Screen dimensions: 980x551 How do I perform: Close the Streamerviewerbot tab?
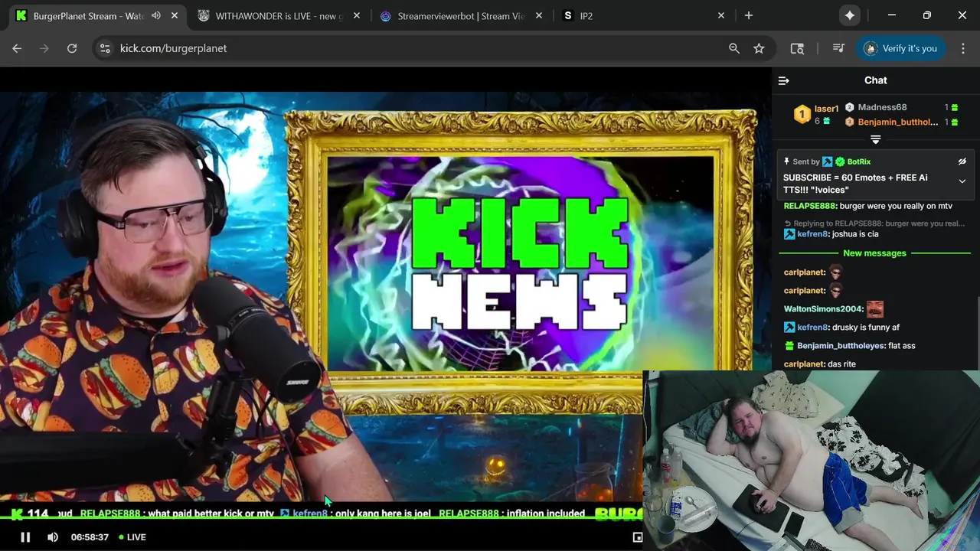538,16
